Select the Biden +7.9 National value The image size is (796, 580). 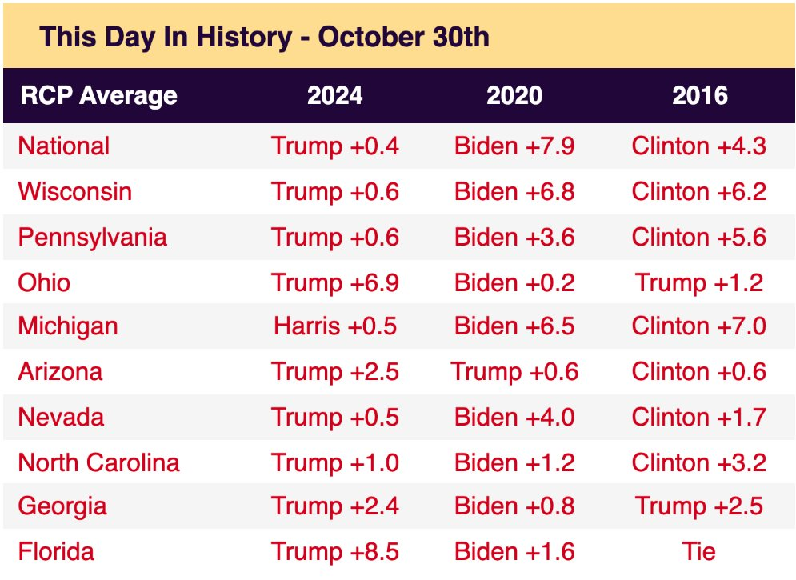coord(514,146)
